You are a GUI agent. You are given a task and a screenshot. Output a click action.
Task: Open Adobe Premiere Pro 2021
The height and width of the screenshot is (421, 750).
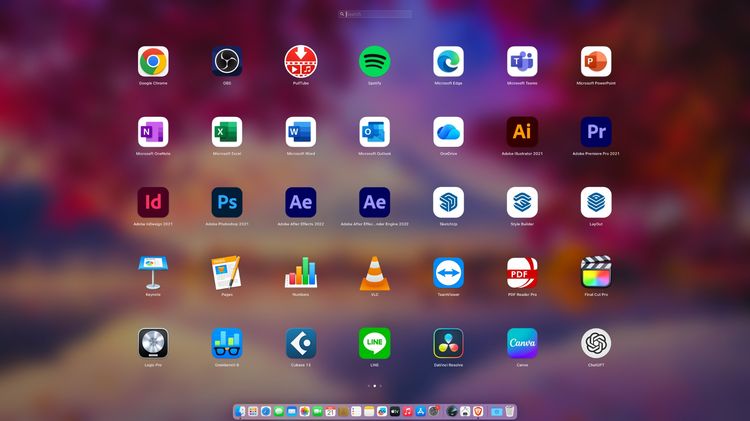coord(596,132)
